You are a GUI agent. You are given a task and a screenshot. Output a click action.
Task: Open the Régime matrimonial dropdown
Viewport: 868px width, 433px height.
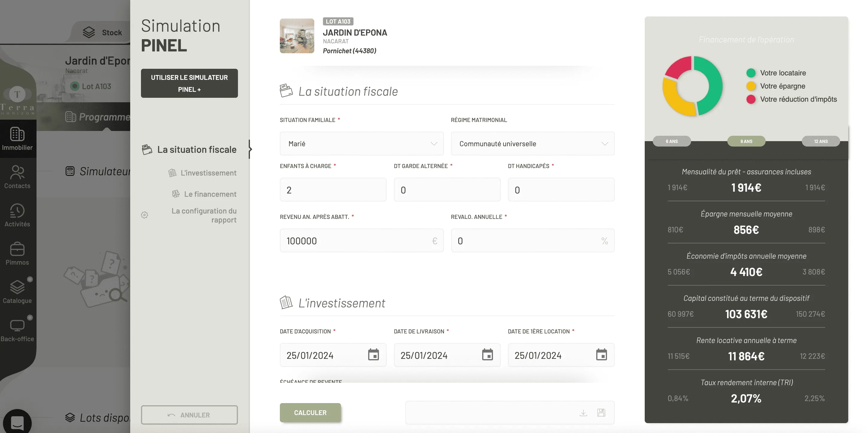tap(533, 144)
